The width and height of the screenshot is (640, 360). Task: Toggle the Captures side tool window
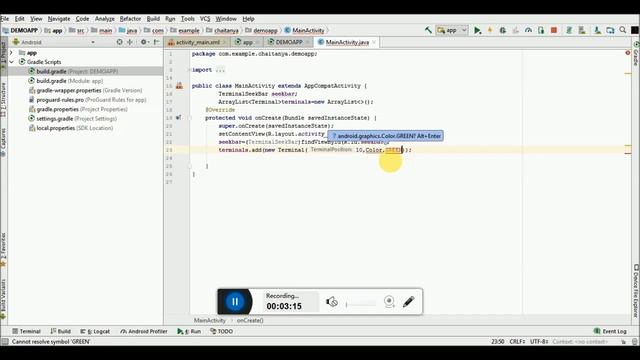click(x=4, y=142)
